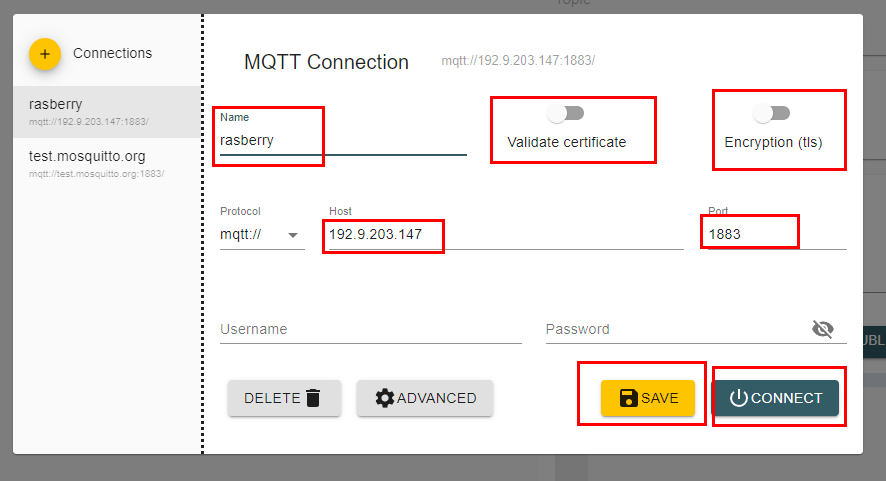Screen dimensions: 886x481
Task: Click the Username input field
Action: click(x=371, y=329)
